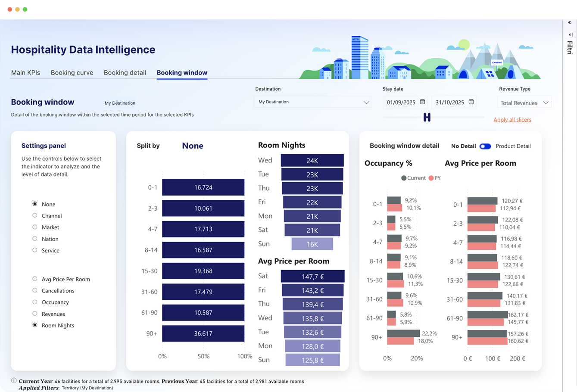Click the Apply all slicers link
Image resolution: width=577 pixels, height=392 pixels.
[x=512, y=120]
